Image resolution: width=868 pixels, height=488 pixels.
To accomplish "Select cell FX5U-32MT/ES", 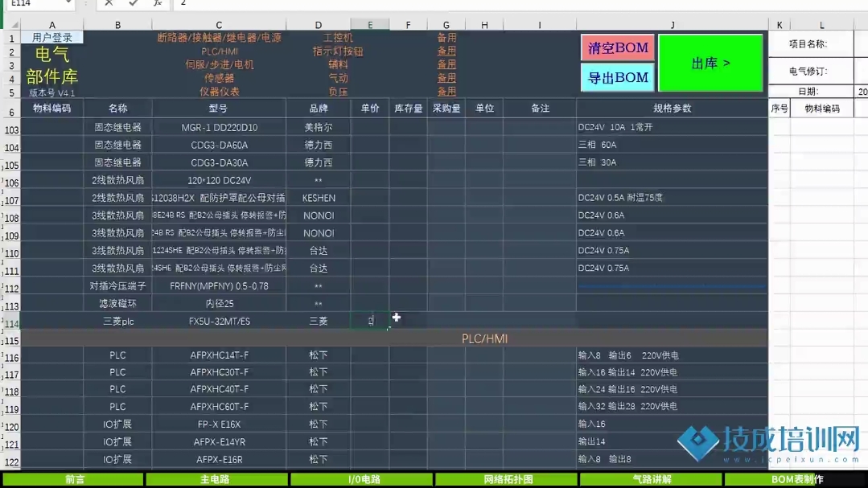I will click(220, 322).
